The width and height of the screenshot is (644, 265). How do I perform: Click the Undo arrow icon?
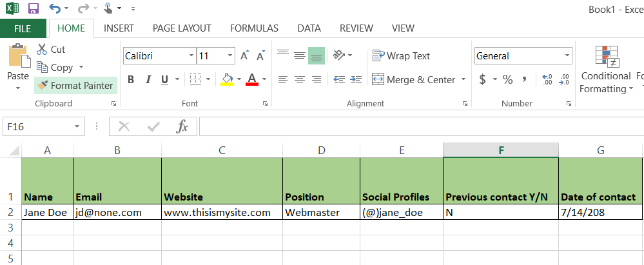coord(55,9)
